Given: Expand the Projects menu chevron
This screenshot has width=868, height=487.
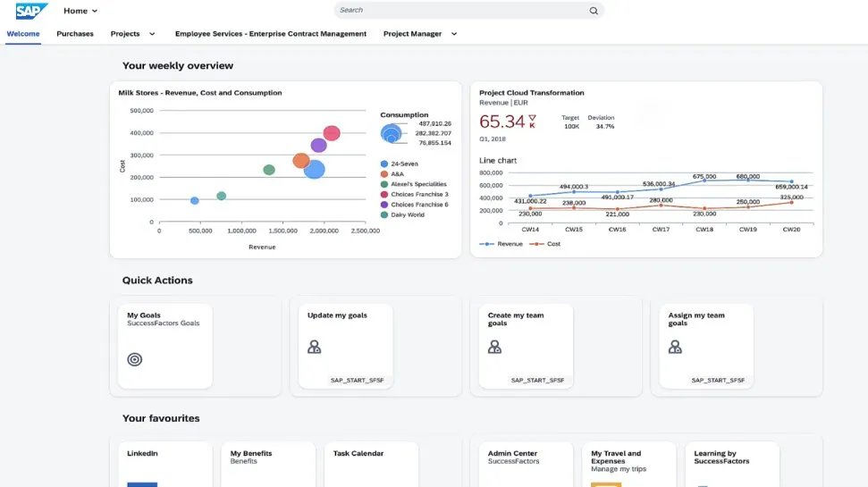Looking at the screenshot, I should click(x=152, y=34).
